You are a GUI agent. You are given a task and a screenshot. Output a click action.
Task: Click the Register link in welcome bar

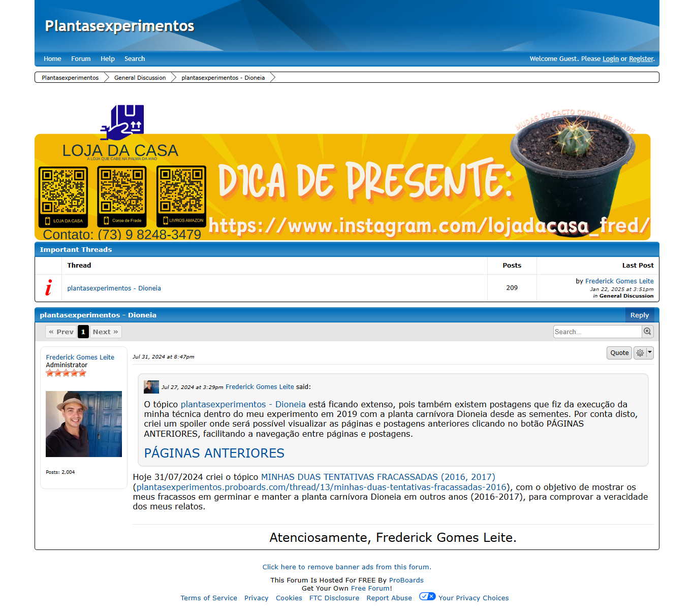(641, 59)
